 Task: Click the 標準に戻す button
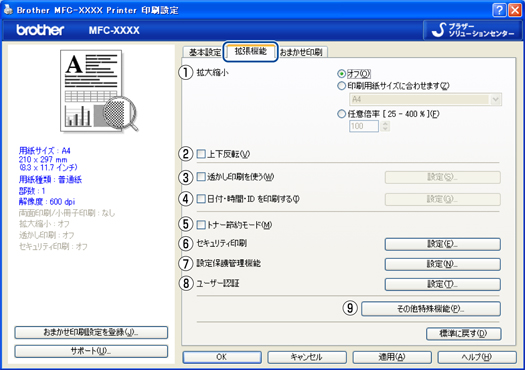[464, 334]
